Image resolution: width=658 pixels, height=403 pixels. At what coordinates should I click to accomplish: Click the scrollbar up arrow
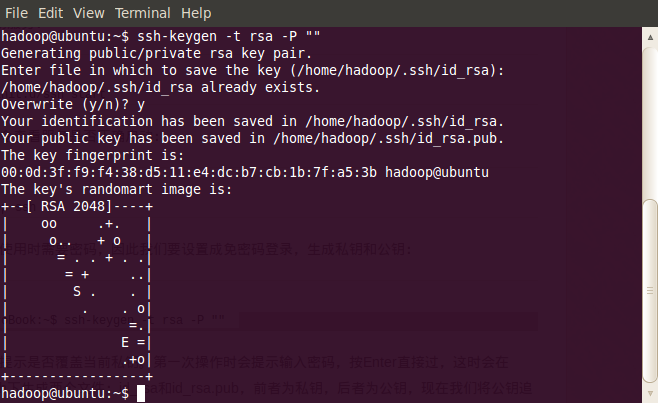(650, 37)
